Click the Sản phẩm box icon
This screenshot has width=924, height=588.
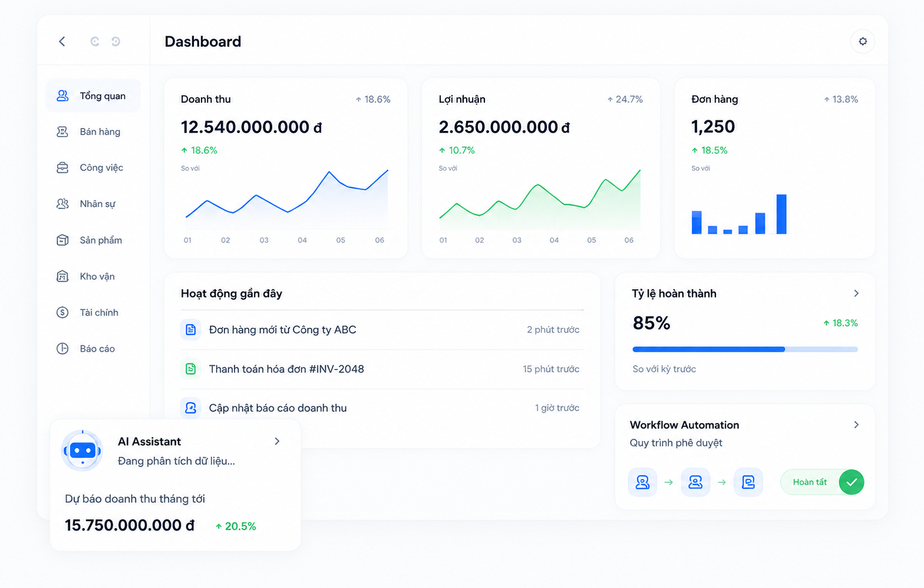click(x=62, y=240)
